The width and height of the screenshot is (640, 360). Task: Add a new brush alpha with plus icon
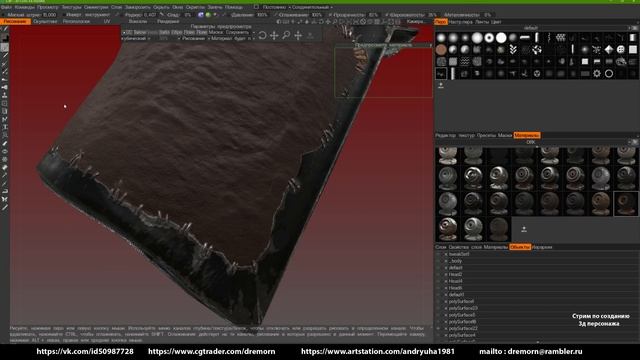441,85
